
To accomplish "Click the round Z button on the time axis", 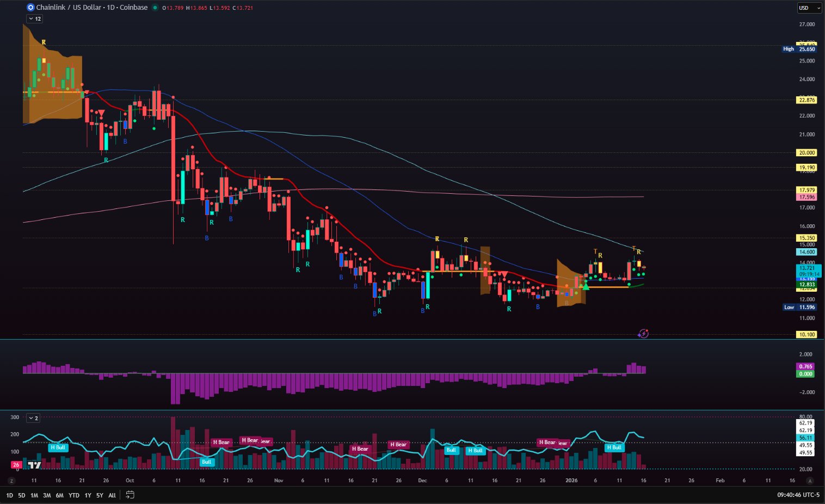I will (x=11, y=481).
